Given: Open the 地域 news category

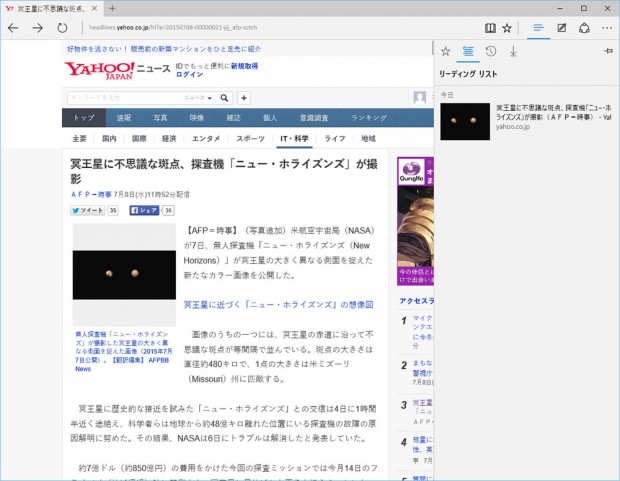Looking at the screenshot, I should (x=368, y=138).
